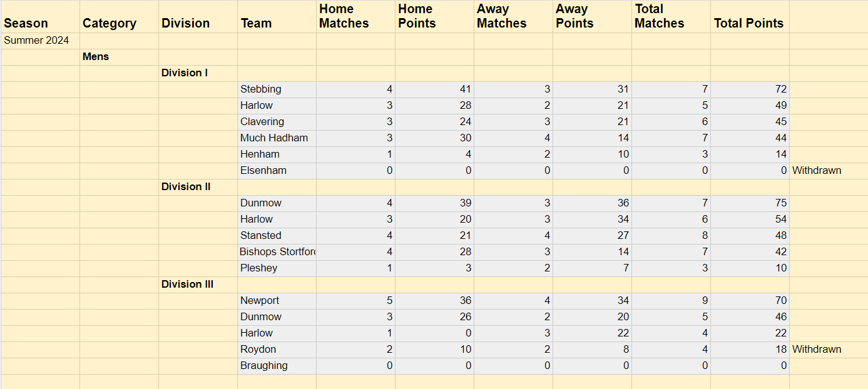Select the Stebbing team cell
The width and height of the screenshot is (868, 389).
[277, 89]
